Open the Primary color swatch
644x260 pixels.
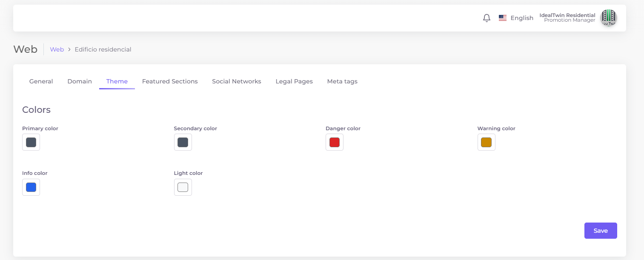click(31, 142)
